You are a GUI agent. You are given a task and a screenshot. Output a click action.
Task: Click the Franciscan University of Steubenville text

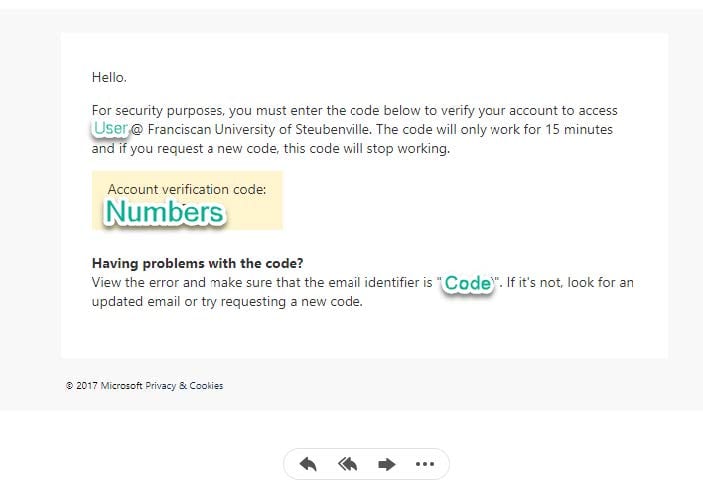pyautogui.click(x=259, y=130)
